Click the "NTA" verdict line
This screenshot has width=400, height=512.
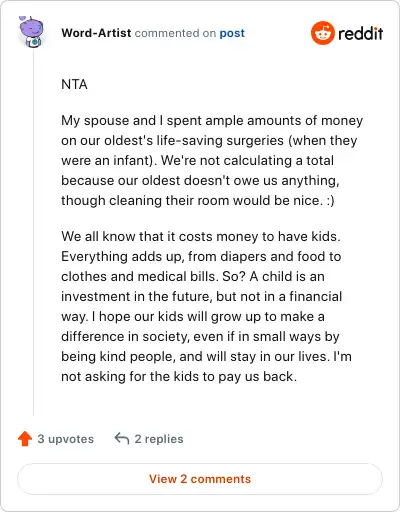coord(74,84)
